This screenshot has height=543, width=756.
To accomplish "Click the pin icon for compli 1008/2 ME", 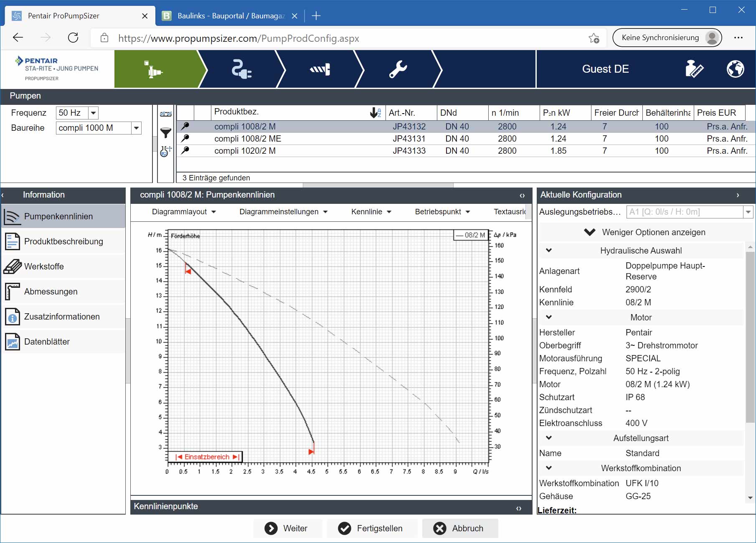I will (x=185, y=138).
